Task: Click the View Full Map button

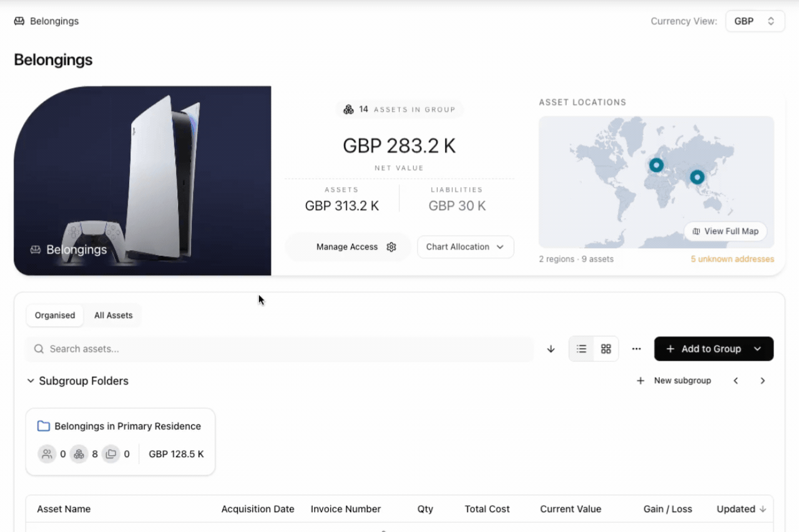Action: pyautogui.click(x=725, y=231)
